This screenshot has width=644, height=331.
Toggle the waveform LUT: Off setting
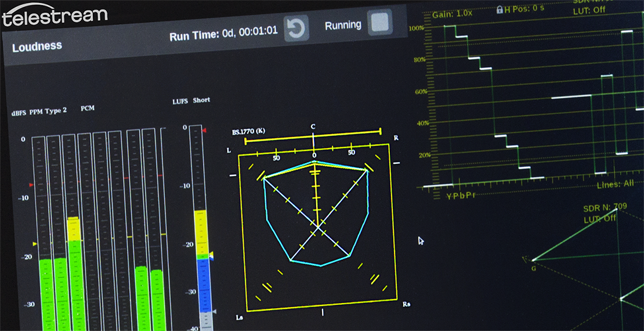pyautogui.click(x=587, y=11)
